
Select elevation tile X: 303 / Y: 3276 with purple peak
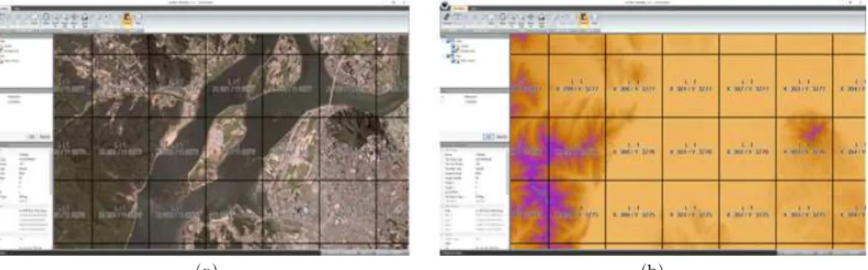(x=804, y=149)
